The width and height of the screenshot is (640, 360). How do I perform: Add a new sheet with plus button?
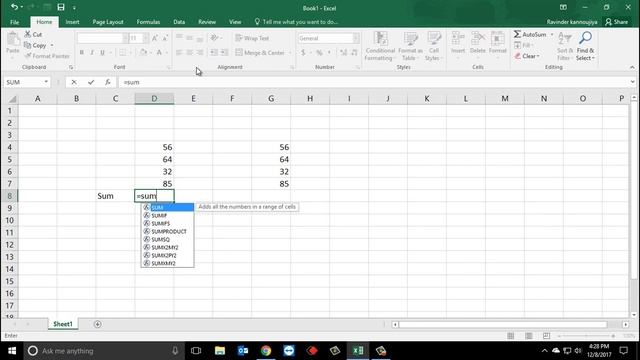(x=97, y=324)
